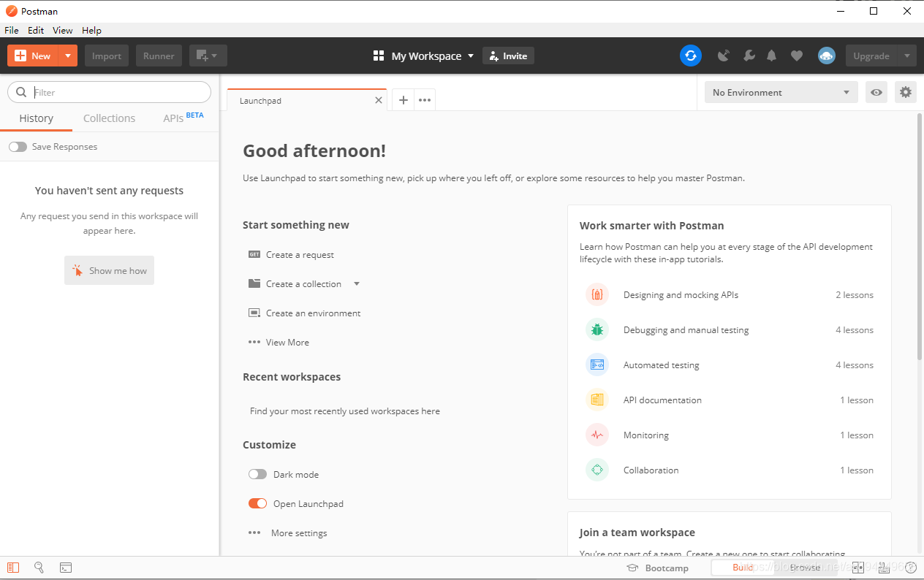Toggle Save Responses switch
This screenshot has height=580, width=924.
coord(18,147)
